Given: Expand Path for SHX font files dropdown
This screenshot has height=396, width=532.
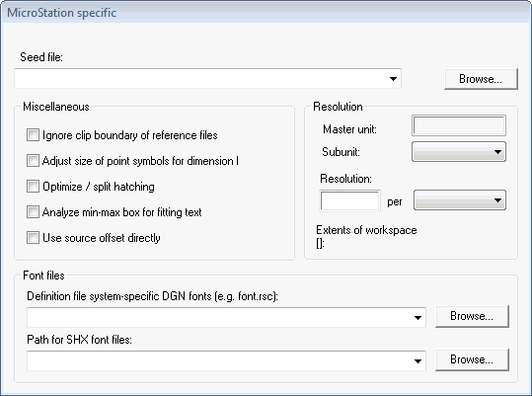Looking at the screenshot, I should tap(418, 361).
